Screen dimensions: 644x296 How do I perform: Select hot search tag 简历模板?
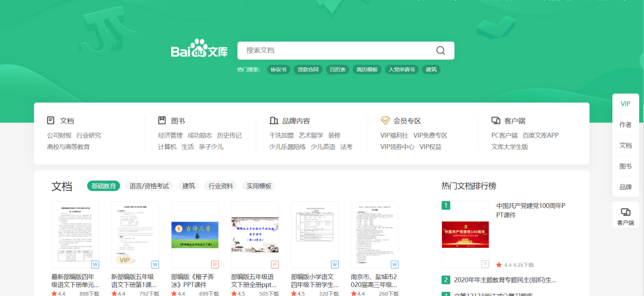click(x=367, y=70)
